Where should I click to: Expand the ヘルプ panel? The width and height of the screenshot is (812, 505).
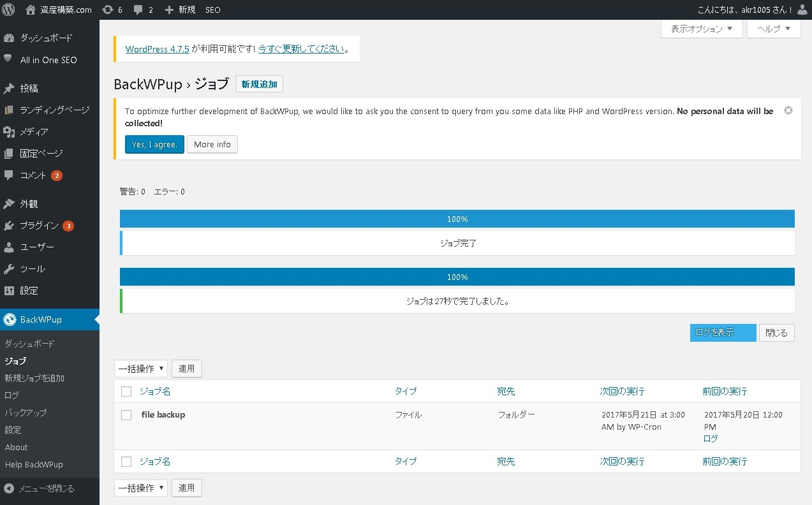tap(774, 29)
